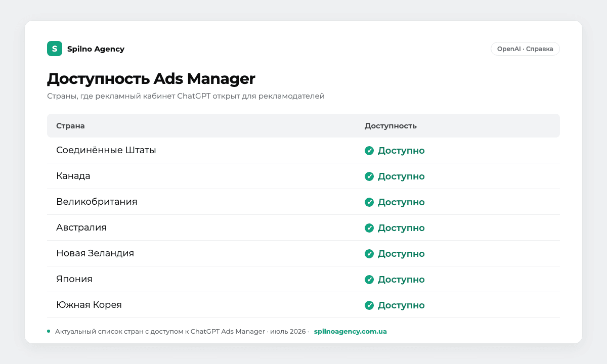Image resolution: width=607 pixels, height=364 pixels.
Task: Select the Япония country cell
Action: coord(74,279)
